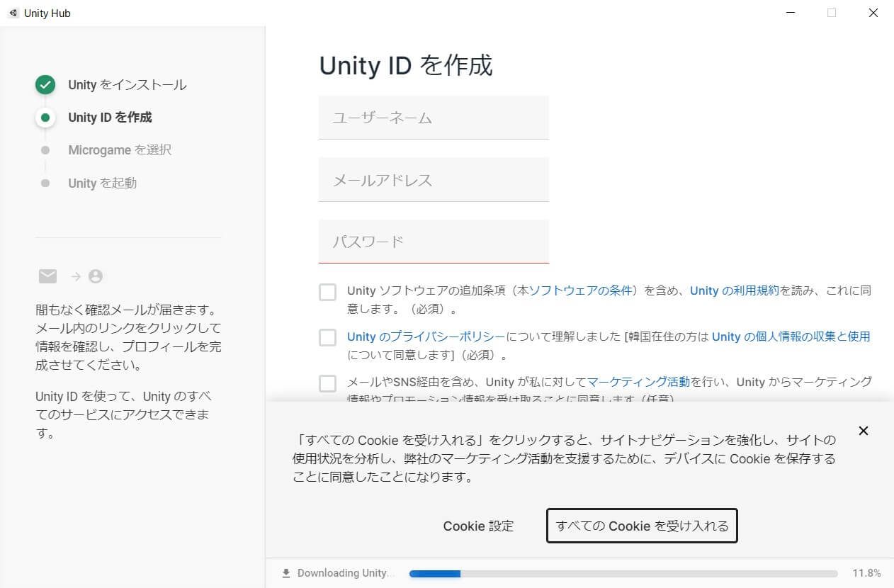Click the download arrow icon in status bar
Viewport: 894px width, 588px height.
pyautogui.click(x=286, y=572)
